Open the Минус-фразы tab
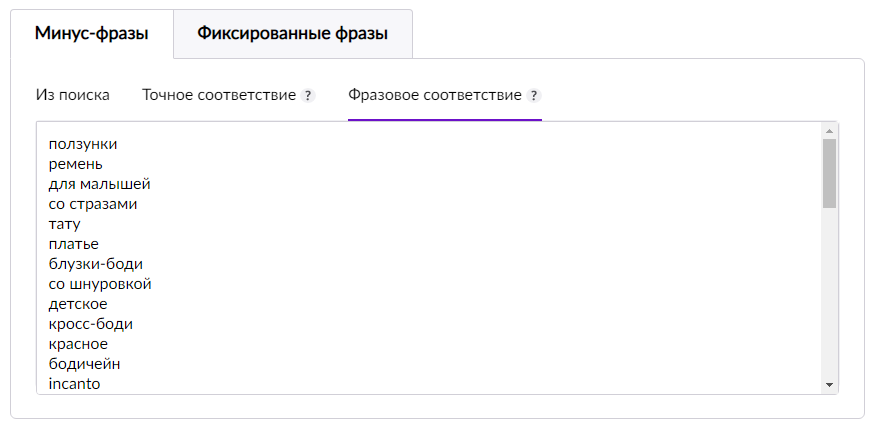 click(x=92, y=34)
